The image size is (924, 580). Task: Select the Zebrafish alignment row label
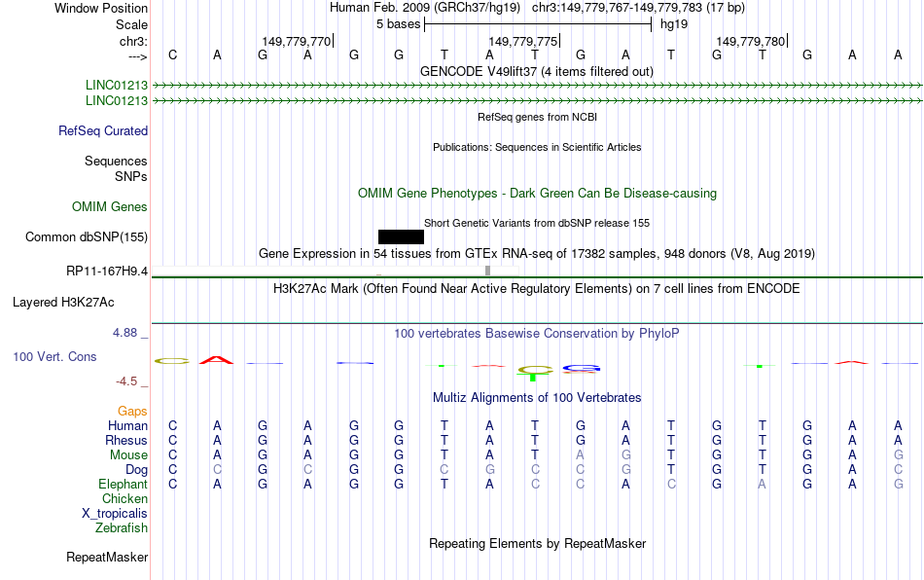122,527
